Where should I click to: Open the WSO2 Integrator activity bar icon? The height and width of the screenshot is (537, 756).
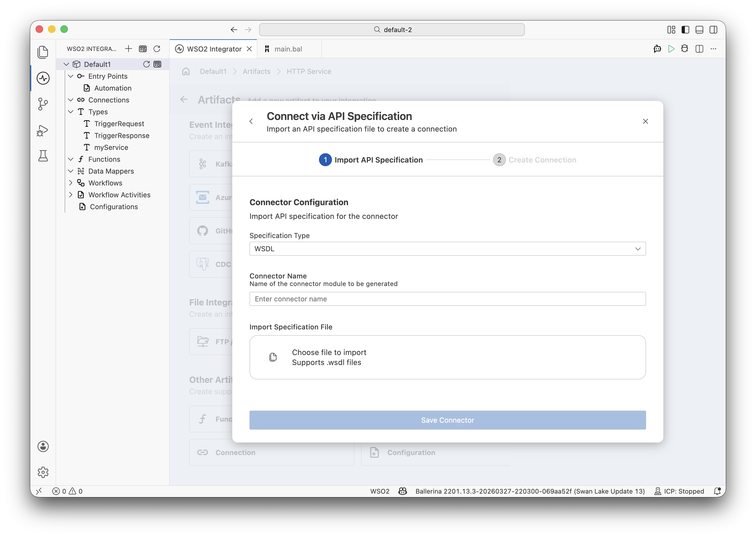(x=43, y=78)
